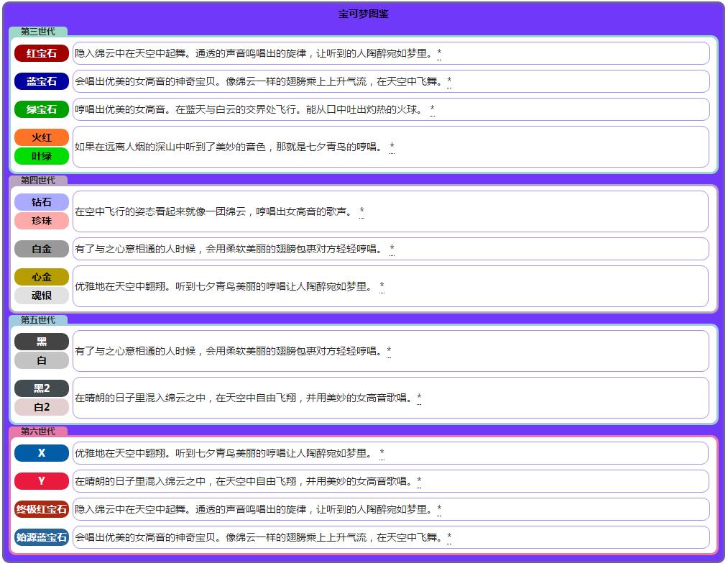The width and height of the screenshot is (728, 566).
Task: Select the 白2 version label
Action: (x=41, y=407)
